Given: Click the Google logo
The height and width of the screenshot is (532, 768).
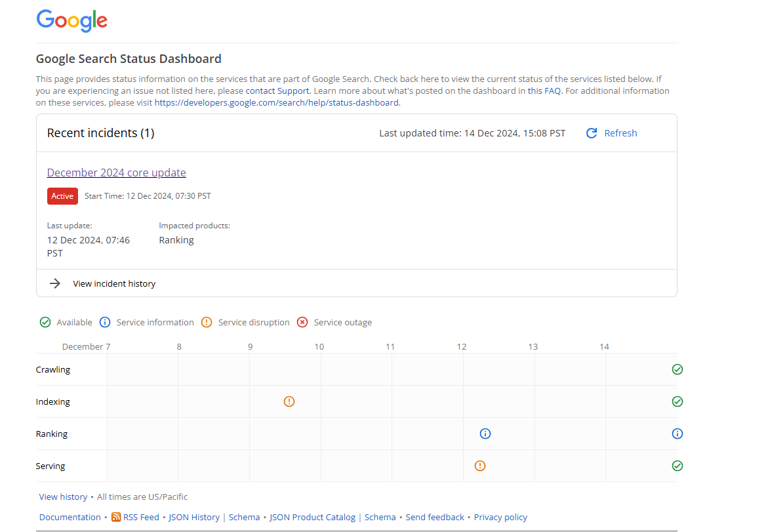Looking at the screenshot, I should point(72,20).
